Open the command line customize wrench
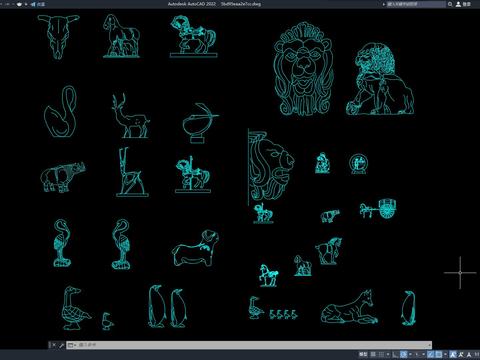 [x=61, y=345]
